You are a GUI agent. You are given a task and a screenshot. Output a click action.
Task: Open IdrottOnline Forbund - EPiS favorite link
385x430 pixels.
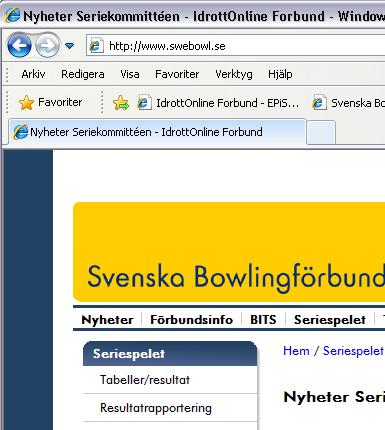pyautogui.click(x=218, y=103)
